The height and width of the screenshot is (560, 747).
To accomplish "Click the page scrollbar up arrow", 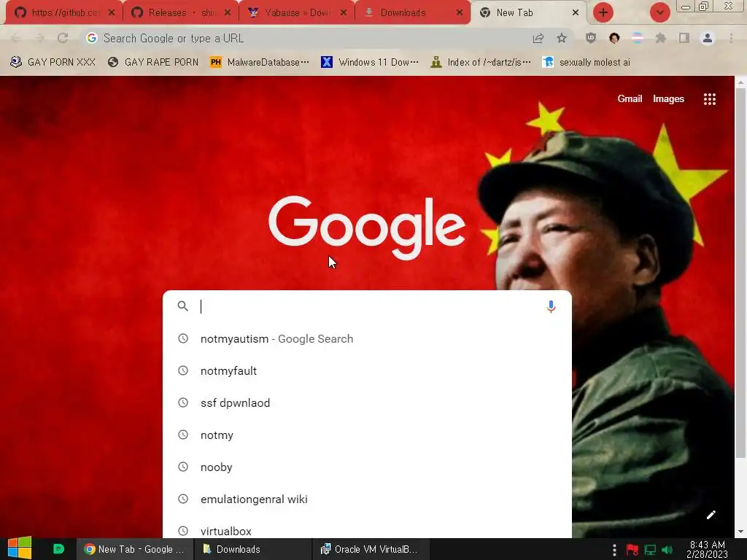I will (741, 82).
